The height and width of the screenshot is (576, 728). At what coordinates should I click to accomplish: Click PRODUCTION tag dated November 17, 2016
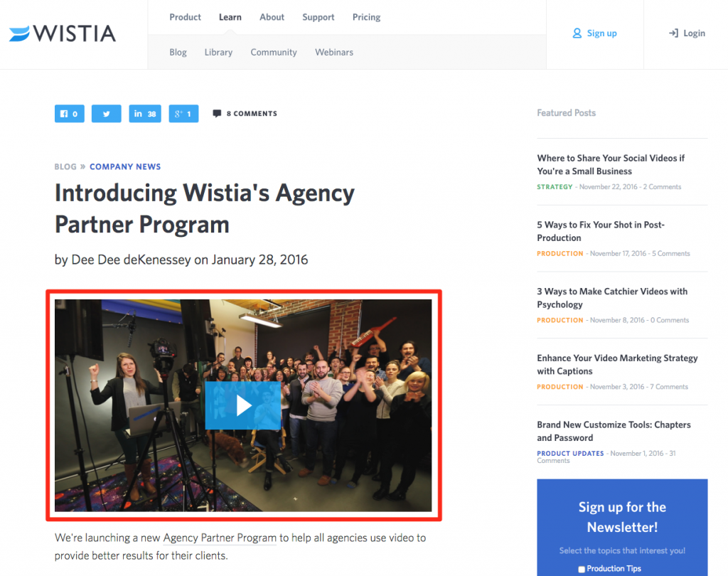[560, 254]
